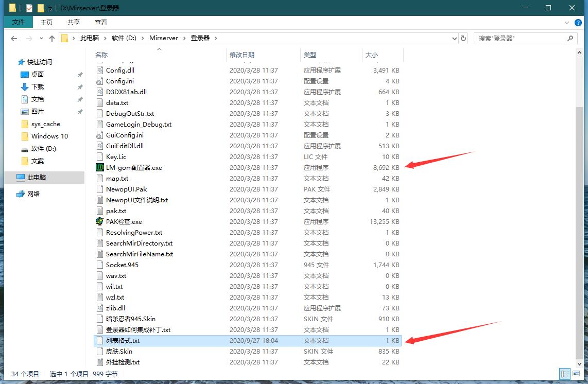Screen dimensions: 588x384
Task: Click the Up one level arrow
Action: [52, 38]
